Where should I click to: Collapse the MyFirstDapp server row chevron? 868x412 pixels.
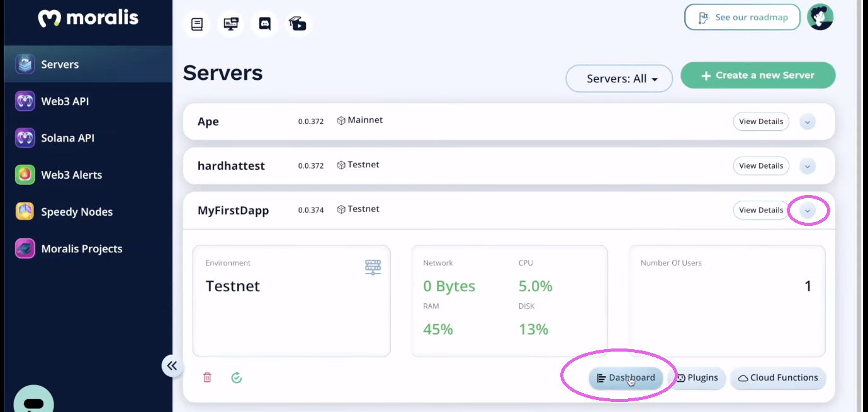[808, 211]
